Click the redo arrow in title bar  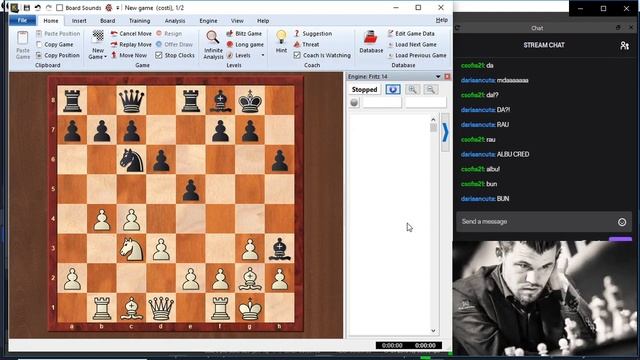tap(49, 8)
